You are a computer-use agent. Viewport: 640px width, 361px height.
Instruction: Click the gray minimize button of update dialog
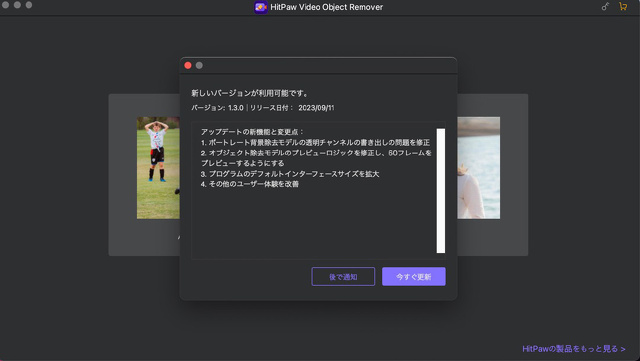[x=199, y=65]
